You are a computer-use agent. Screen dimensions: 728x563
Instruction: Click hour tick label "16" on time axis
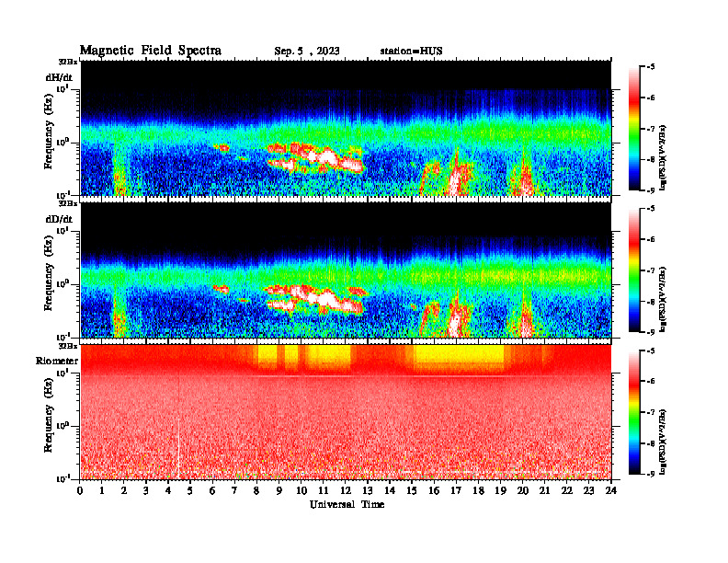(x=434, y=490)
